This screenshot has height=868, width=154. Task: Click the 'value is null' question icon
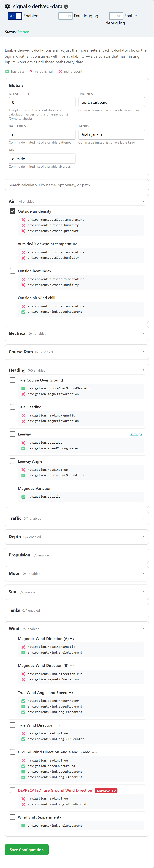31,71
